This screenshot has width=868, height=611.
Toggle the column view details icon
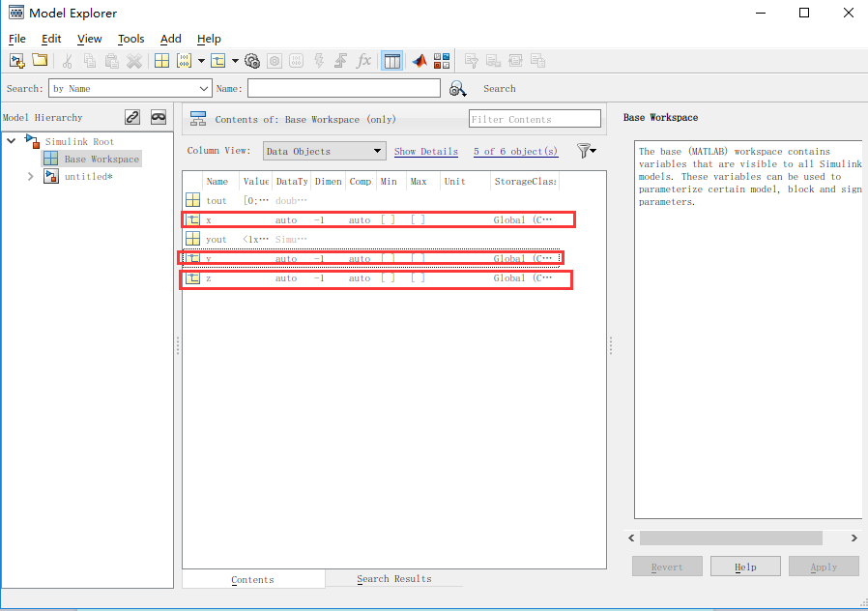(391, 61)
